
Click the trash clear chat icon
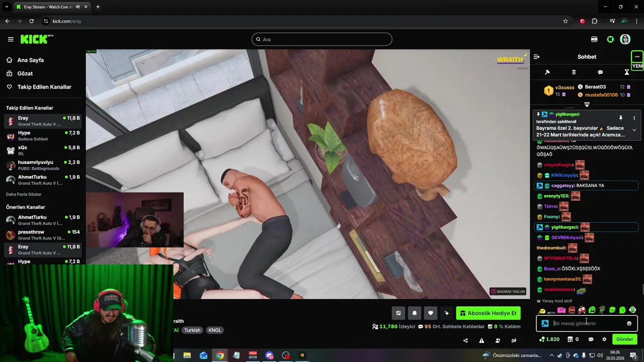[x=574, y=72]
